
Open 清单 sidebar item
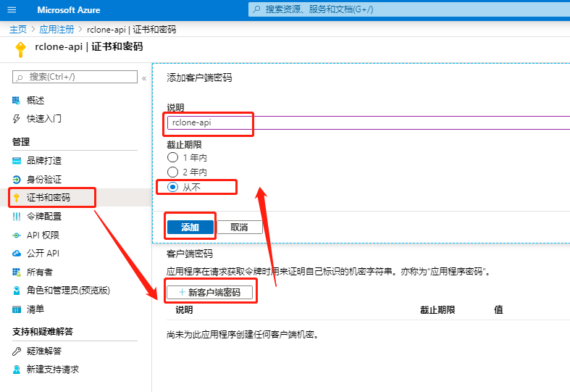point(35,309)
